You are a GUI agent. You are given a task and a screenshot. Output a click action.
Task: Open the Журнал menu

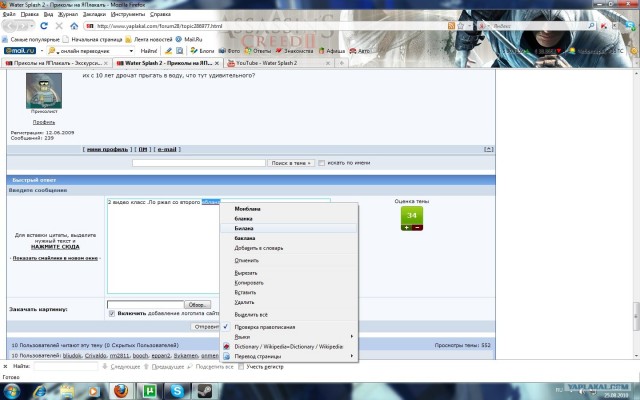coord(68,14)
